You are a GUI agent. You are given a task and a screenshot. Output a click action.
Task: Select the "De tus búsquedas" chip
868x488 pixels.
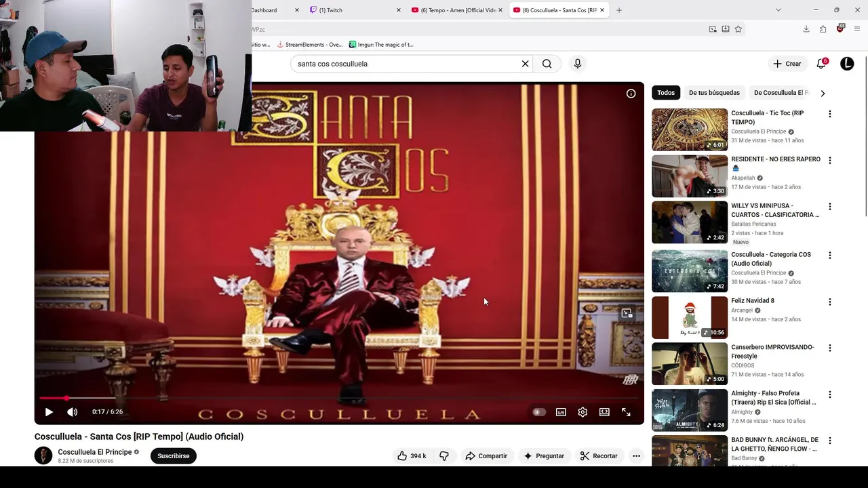[x=714, y=93]
